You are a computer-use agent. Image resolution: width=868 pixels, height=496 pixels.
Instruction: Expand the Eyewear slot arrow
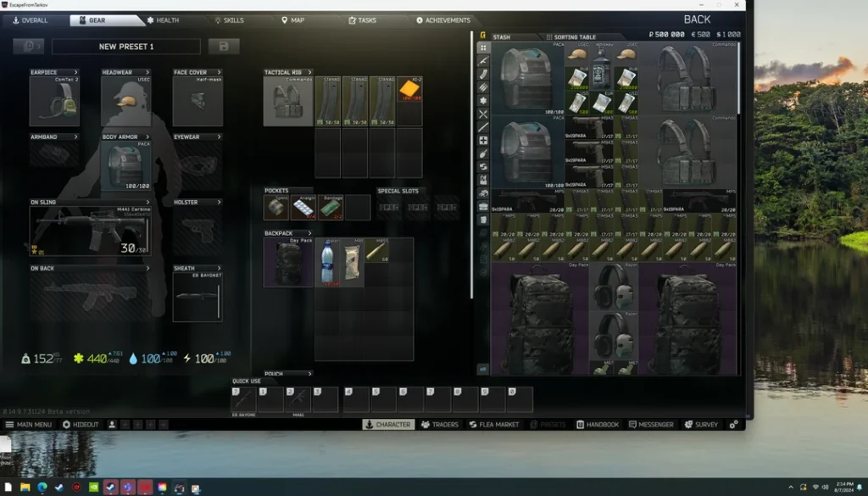click(220, 137)
